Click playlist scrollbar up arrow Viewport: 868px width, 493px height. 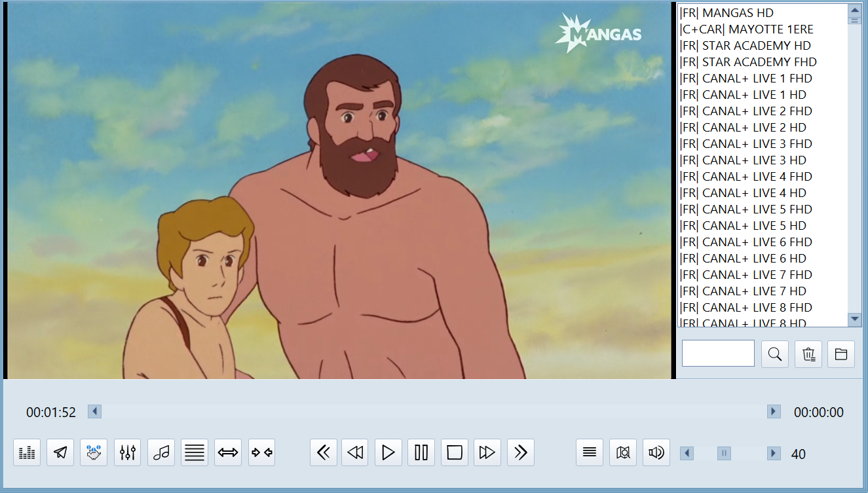(854, 10)
